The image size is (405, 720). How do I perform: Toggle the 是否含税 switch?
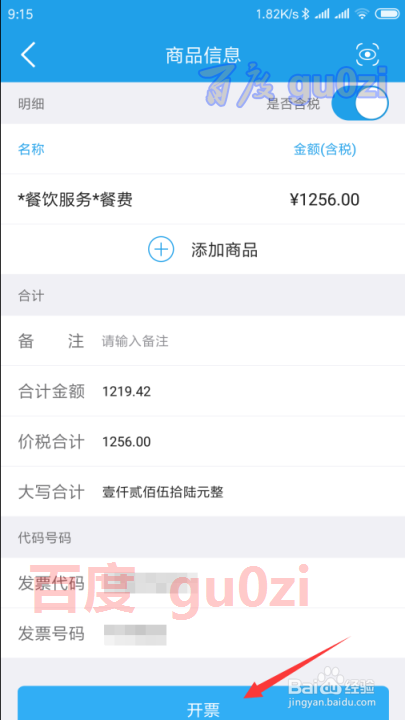click(360, 104)
